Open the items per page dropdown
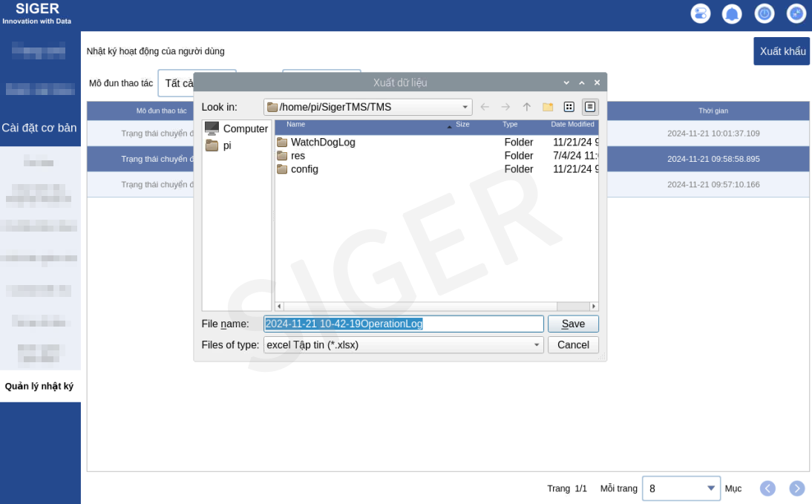This screenshot has width=812, height=504. 681,488
